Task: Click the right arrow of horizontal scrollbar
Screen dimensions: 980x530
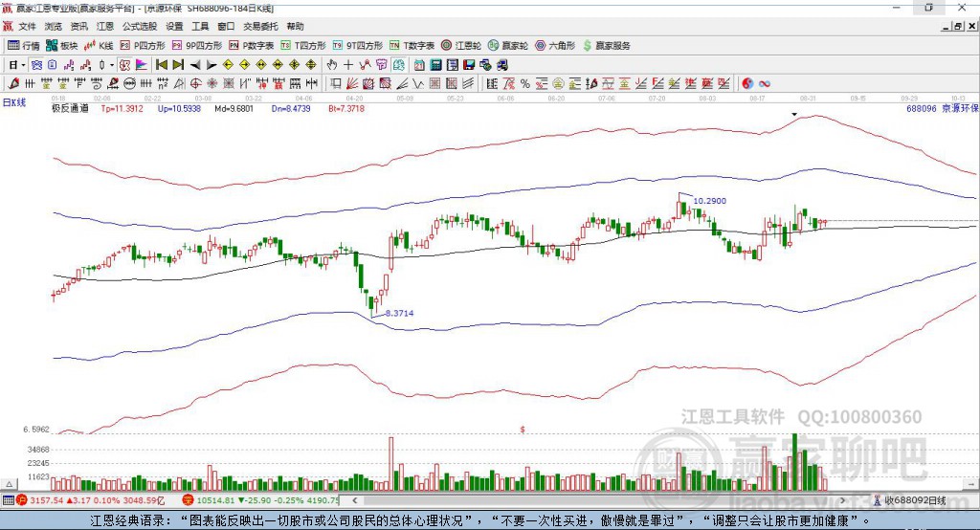Action: pyautogui.click(x=842, y=500)
